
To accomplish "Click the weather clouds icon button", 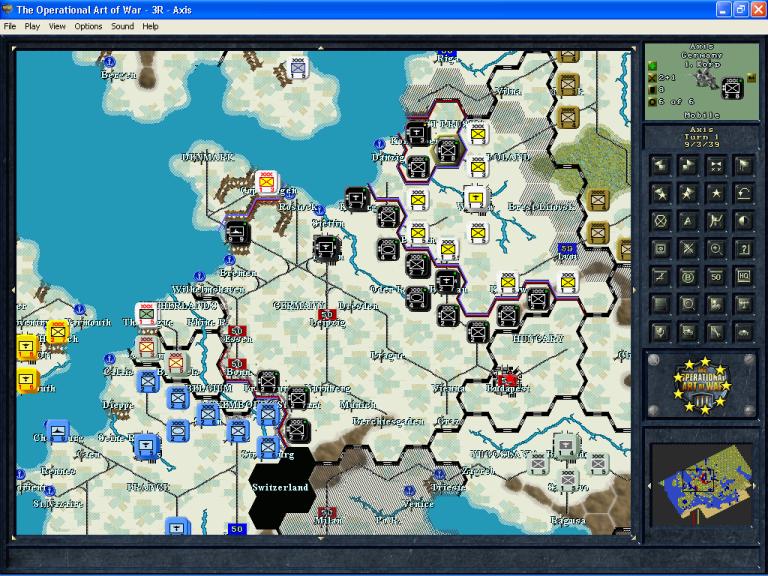I will coord(716,305).
